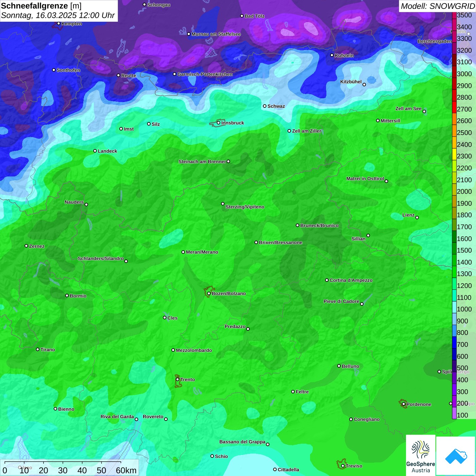
Task: Click the 'Modell: SNOWGRID' label
Action: 438,6
